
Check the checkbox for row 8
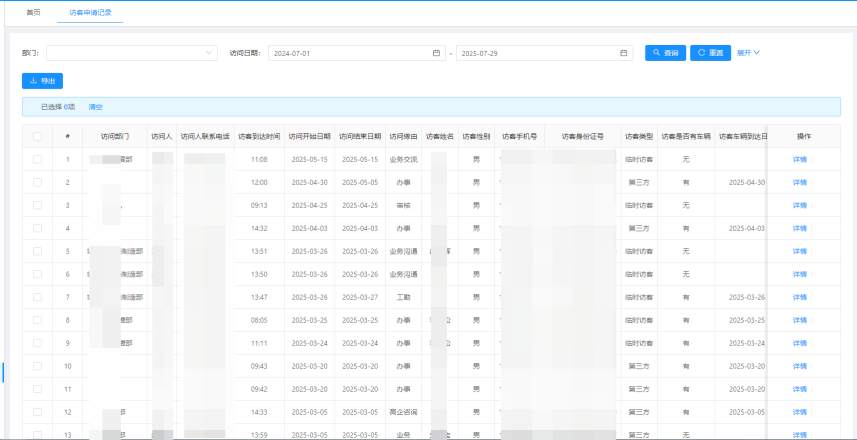click(37, 320)
